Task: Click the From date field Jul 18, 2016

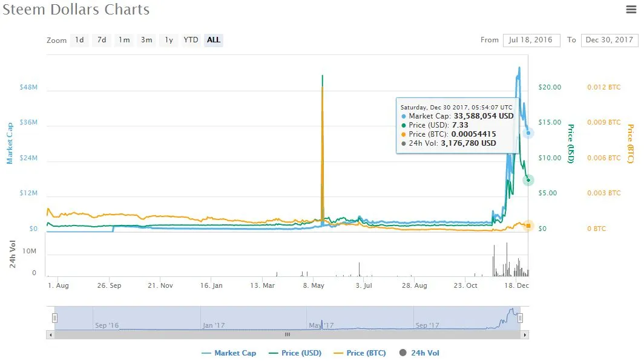Action: 531,40
